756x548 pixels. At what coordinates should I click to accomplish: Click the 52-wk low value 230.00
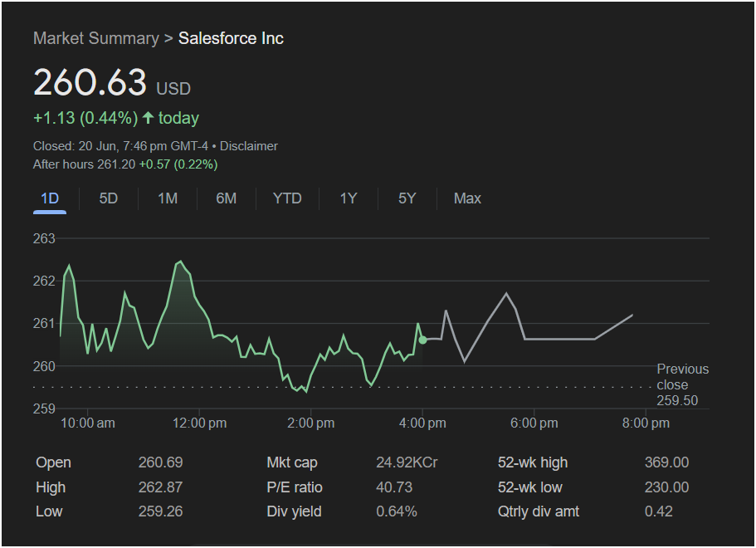pyautogui.click(x=667, y=487)
